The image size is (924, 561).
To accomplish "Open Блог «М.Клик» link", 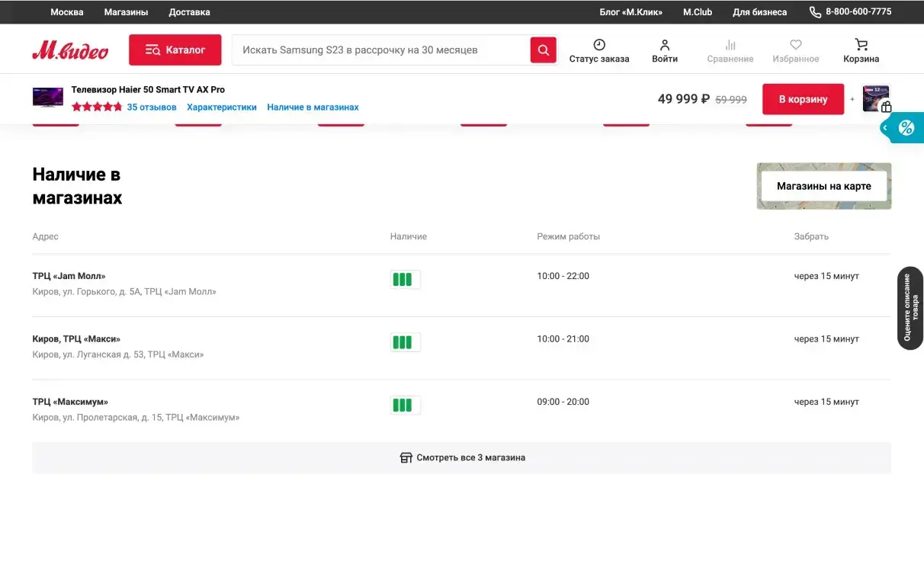I will click(631, 12).
